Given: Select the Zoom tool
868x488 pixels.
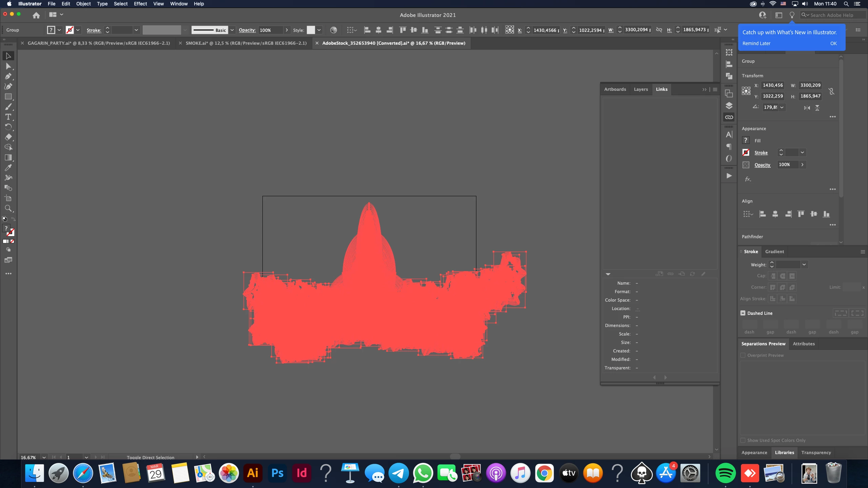Looking at the screenshot, I should click(x=8, y=208).
